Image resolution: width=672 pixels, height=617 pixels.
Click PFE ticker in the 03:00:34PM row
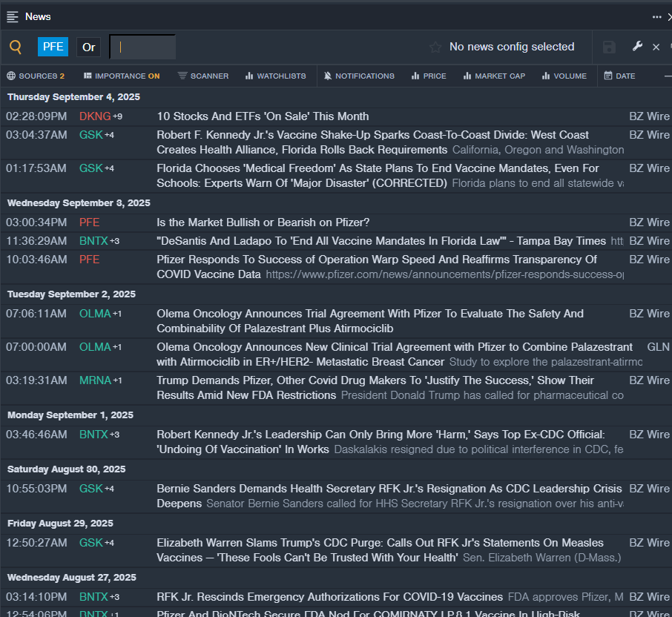(89, 222)
